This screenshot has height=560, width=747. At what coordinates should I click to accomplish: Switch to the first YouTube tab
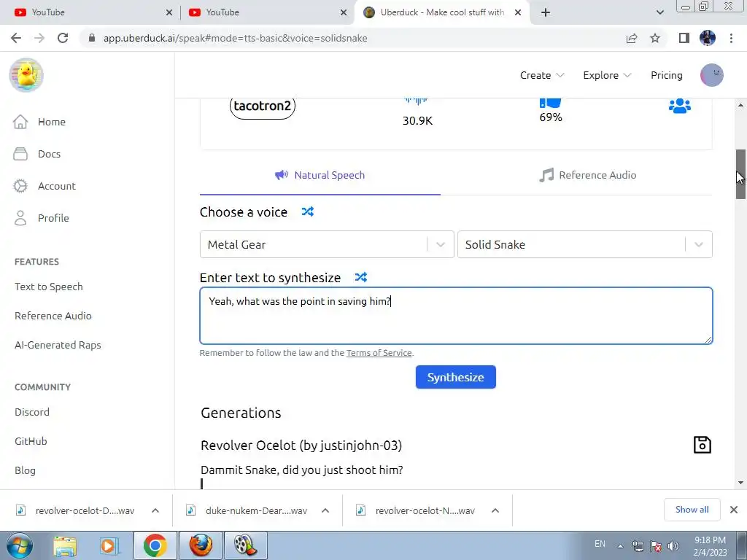pyautogui.click(x=90, y=12)
